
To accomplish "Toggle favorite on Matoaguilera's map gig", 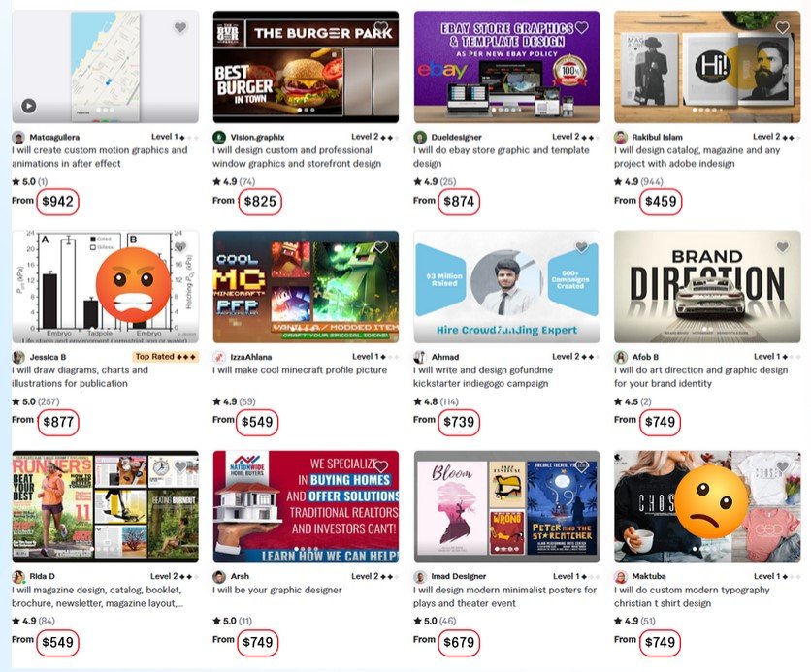I will [180, 27].
